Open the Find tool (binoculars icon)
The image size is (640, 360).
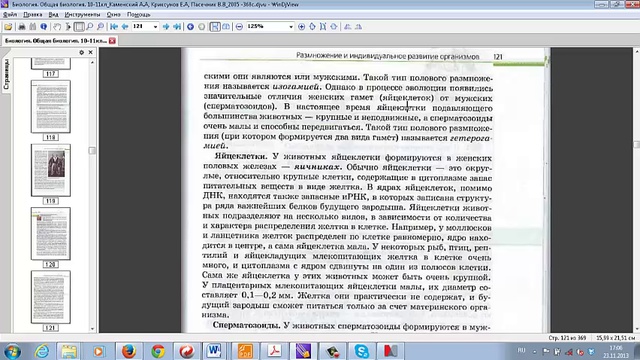[x=33, y=27]
